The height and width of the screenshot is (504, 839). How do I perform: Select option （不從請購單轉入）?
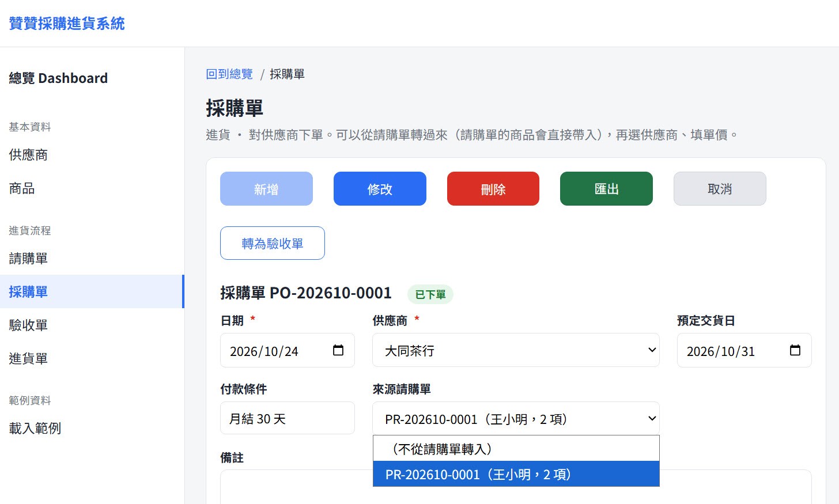pyautogui.click(x=516, y=449)
